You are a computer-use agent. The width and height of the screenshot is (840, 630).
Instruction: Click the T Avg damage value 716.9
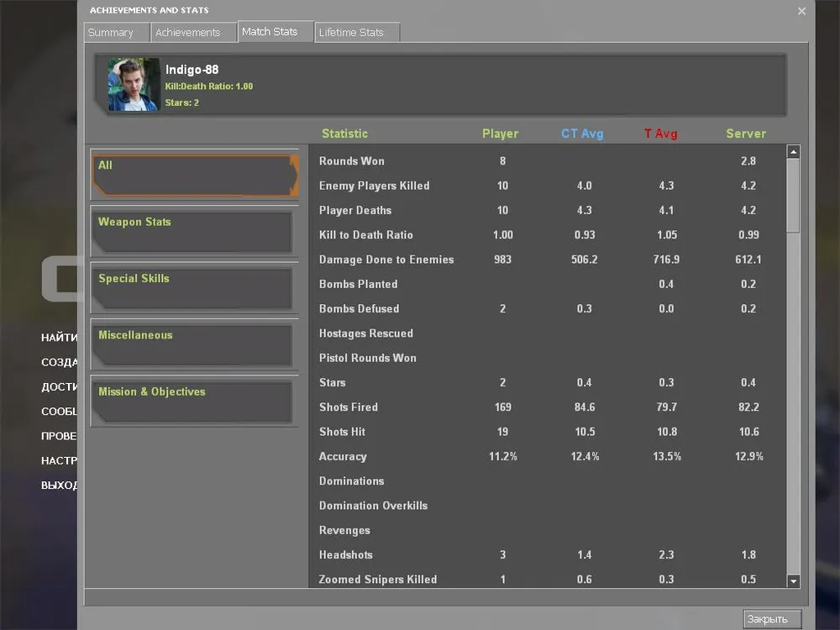(666, 260)
